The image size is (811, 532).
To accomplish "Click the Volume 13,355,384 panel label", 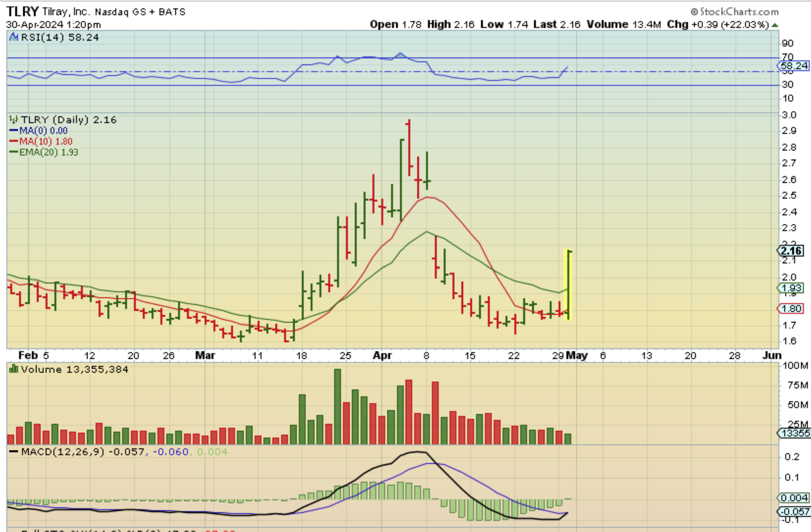I will tap(74, 369).
